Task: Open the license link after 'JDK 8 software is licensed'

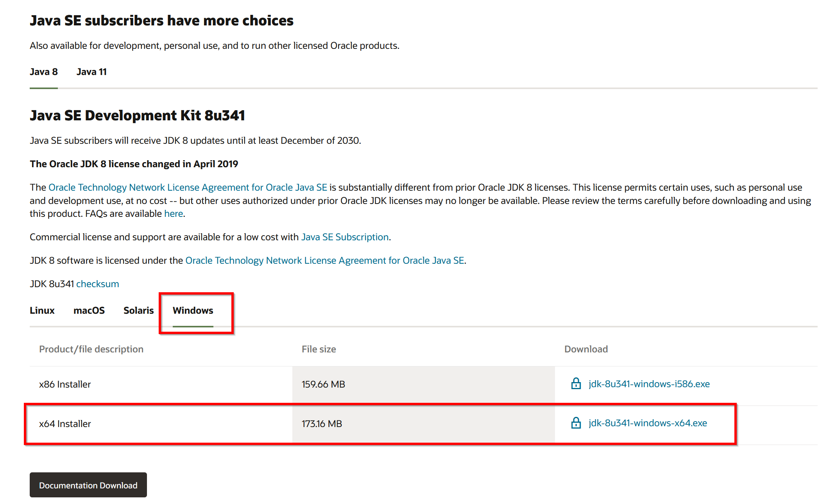Action: coord(325,261)
